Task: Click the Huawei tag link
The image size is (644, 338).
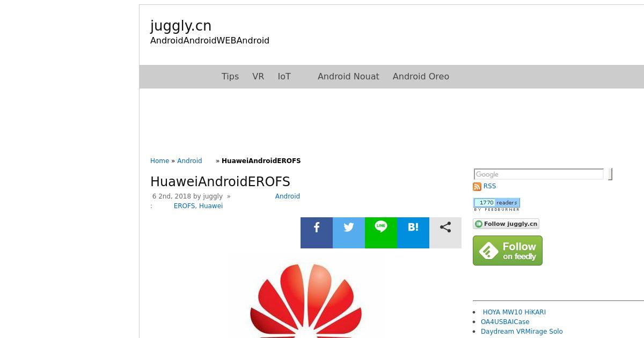Action: (x=211, y=206)
